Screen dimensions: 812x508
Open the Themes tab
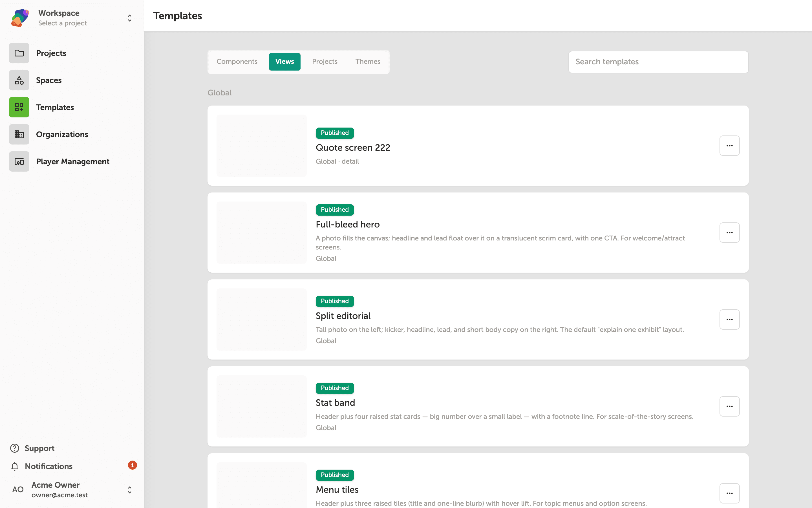(x=368, y=62)
